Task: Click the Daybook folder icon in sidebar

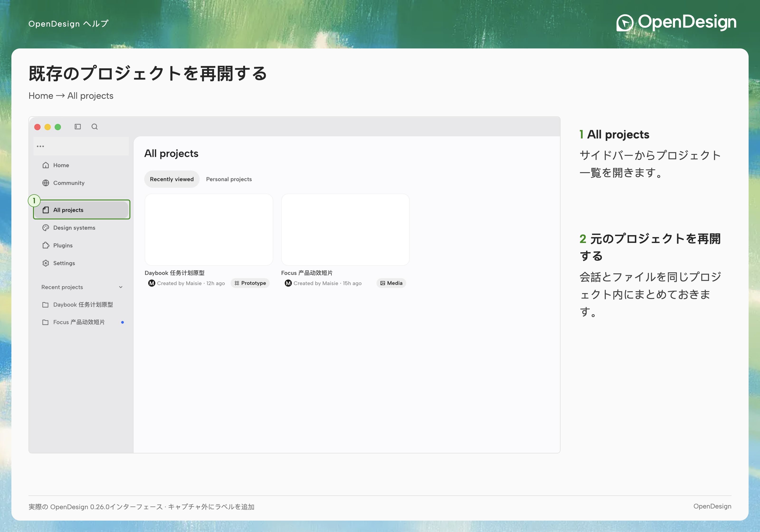Action: (46, 304)
